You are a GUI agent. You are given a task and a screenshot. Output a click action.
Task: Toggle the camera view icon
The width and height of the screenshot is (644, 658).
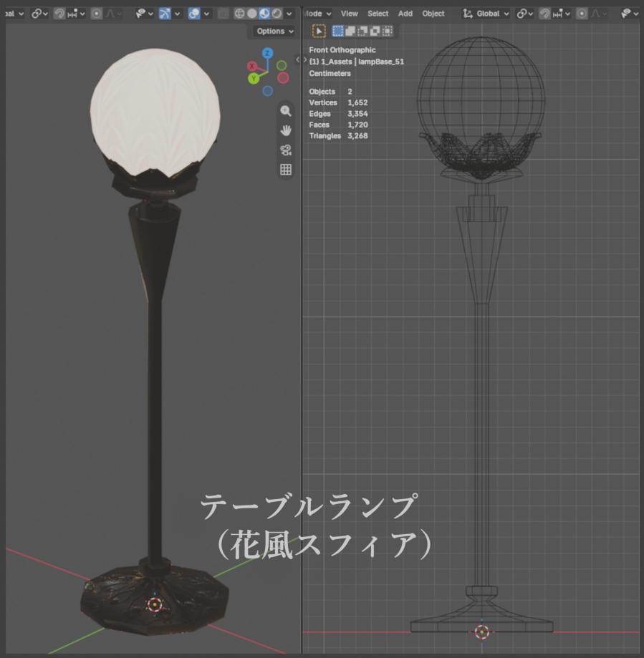tap(286, 150)
